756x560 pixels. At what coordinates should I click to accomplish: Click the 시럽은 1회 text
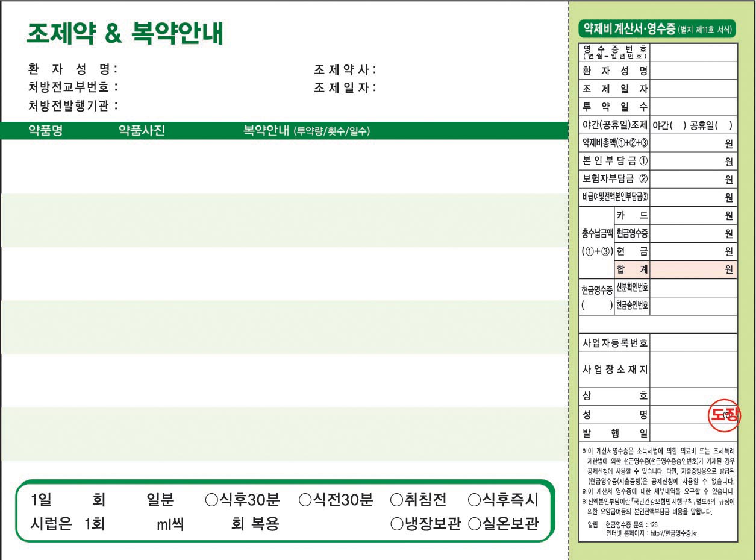tap(67, 524)
